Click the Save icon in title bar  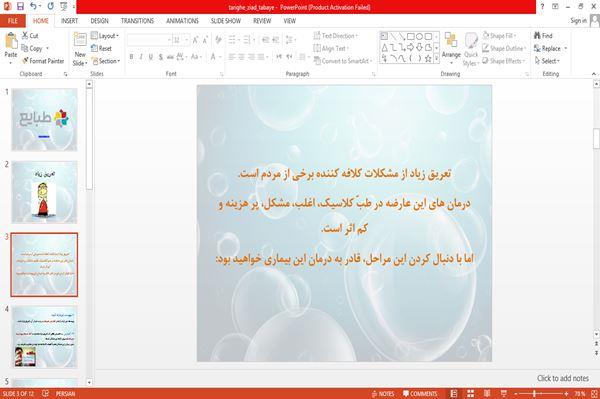pos(20,6)
